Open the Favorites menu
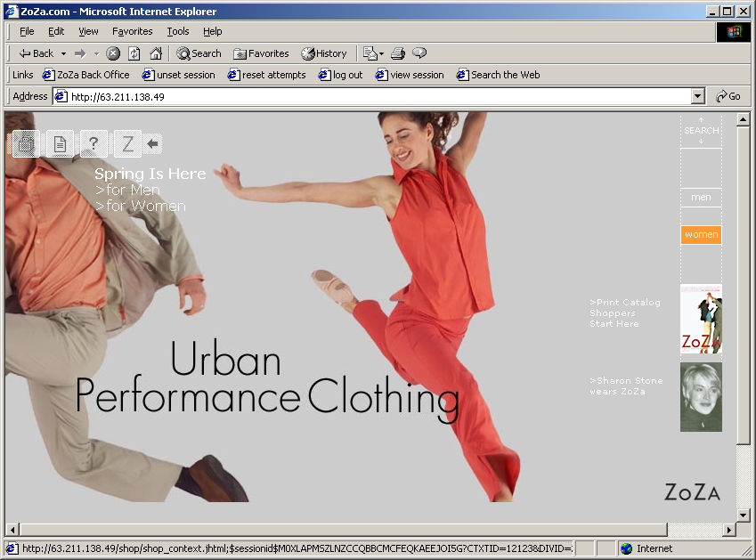The height and width of the screenshot is (560, 756). (132, 31)
